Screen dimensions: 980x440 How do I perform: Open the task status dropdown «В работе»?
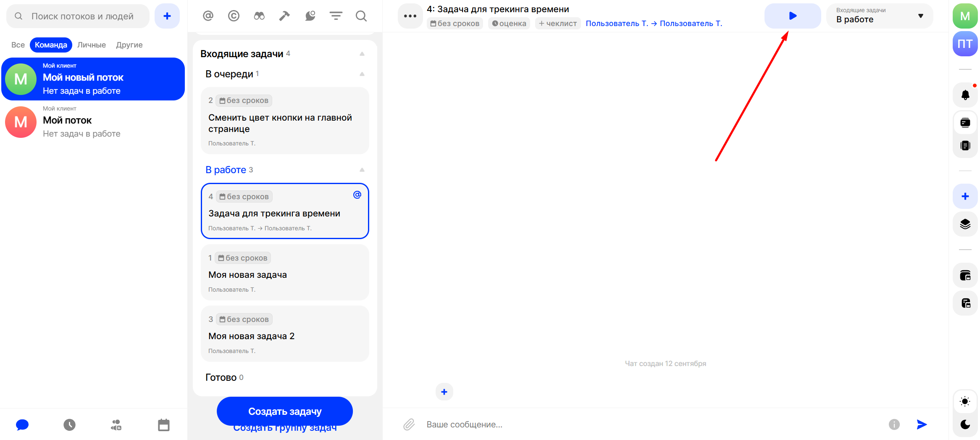point(879,16)
